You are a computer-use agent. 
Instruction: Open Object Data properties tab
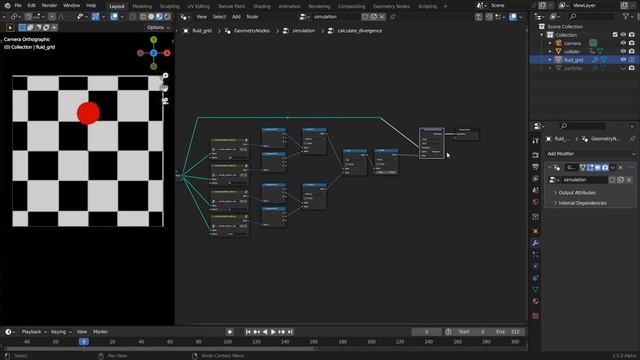pyautogui.click(x=536, y=289)
